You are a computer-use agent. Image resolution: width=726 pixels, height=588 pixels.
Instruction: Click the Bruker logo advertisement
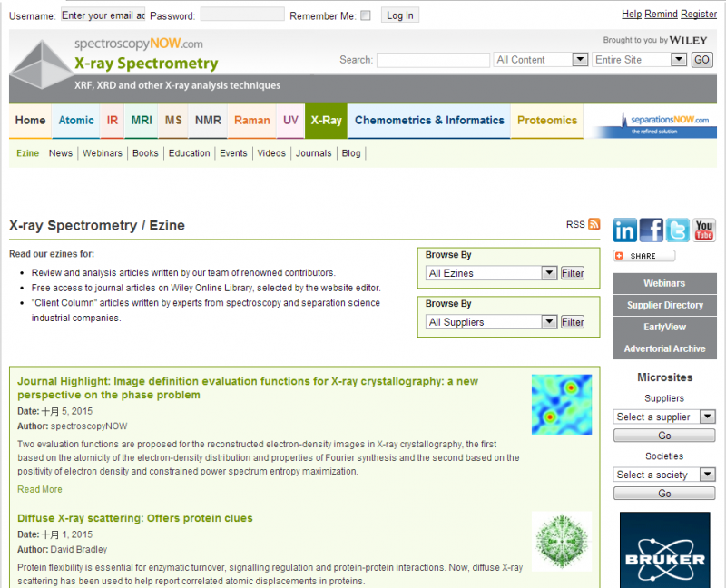[664, 550]
